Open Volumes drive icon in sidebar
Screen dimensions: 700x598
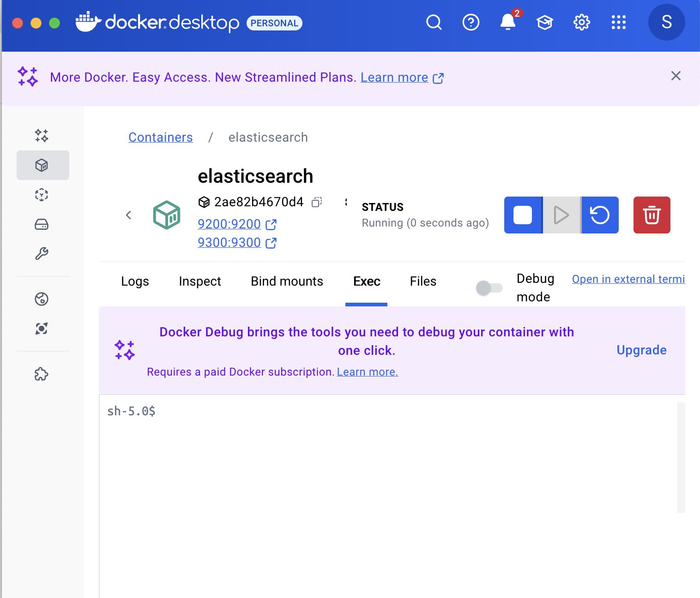(x=42, y=224)
